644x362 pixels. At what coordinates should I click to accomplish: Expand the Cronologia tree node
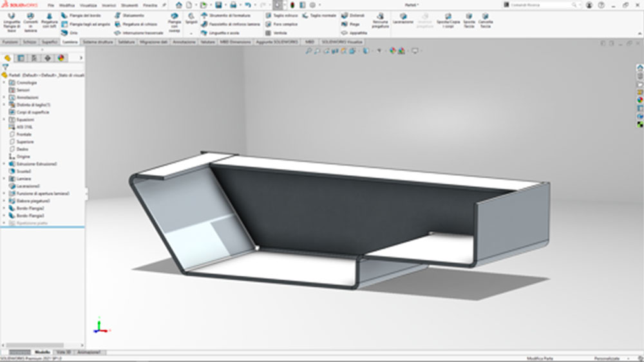pyautogui.click(x=4, y=82)
